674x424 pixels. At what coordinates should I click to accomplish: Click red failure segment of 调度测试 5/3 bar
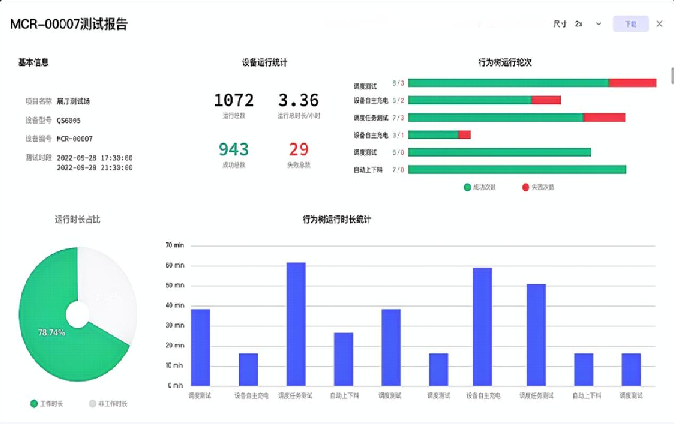pos(632,83)
